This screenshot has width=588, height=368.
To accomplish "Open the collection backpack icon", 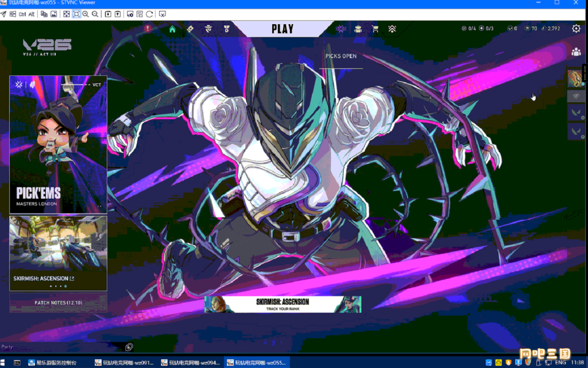I will click(x=358, y=29).
